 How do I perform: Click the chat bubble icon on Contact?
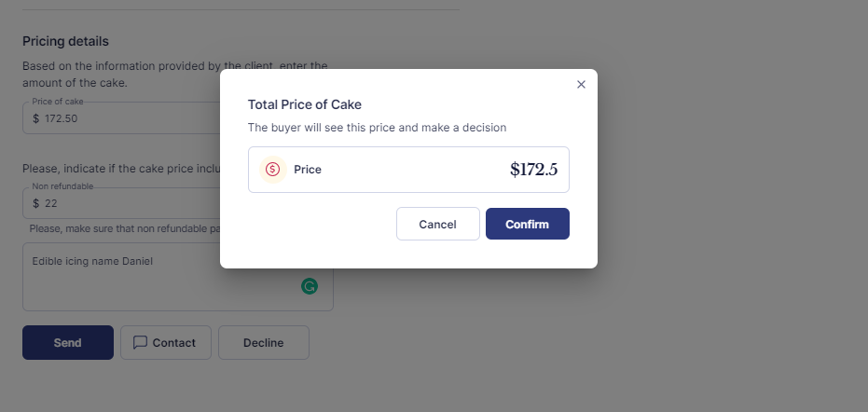(x=140, y=342)
